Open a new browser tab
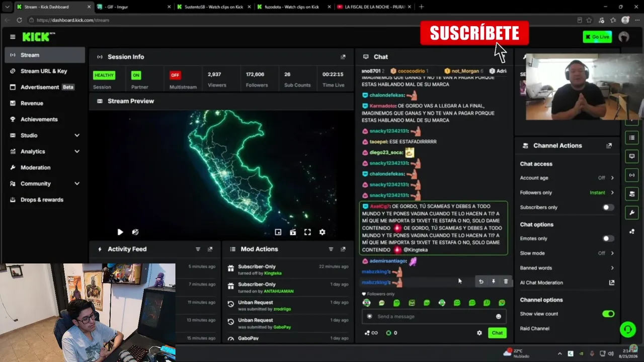The height and width of the screenshot is (362, 644). tap(421, 7)
